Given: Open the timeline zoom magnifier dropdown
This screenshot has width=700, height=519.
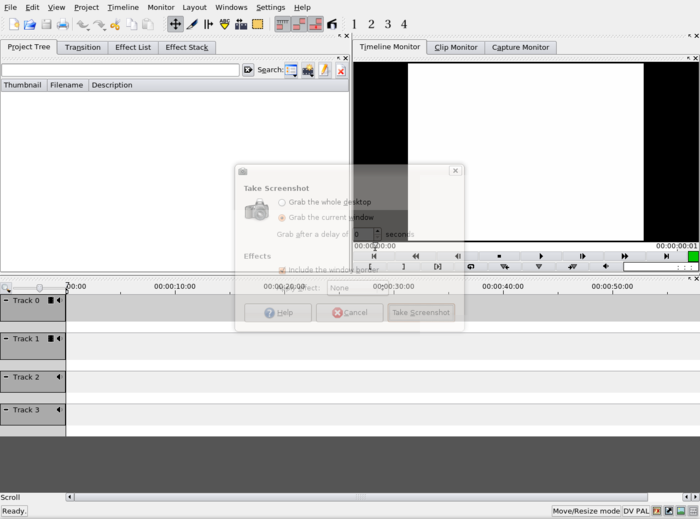Looking at the screenshot, I should click(x=6, y=288).
